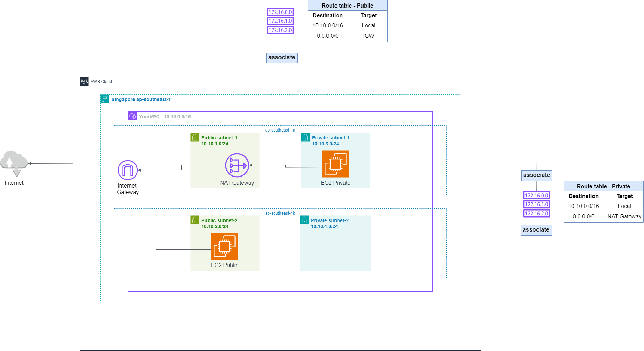Select the associate label below private route entries
Screen dimensions: 644x351
(x=536, y=230)
